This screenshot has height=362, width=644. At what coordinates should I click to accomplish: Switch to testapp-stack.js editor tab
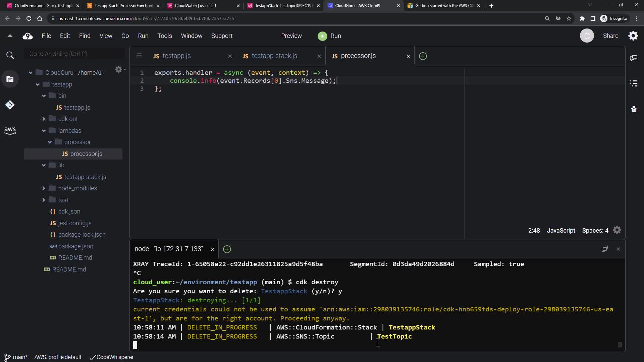pyautogui.click(x=274, y=56)
